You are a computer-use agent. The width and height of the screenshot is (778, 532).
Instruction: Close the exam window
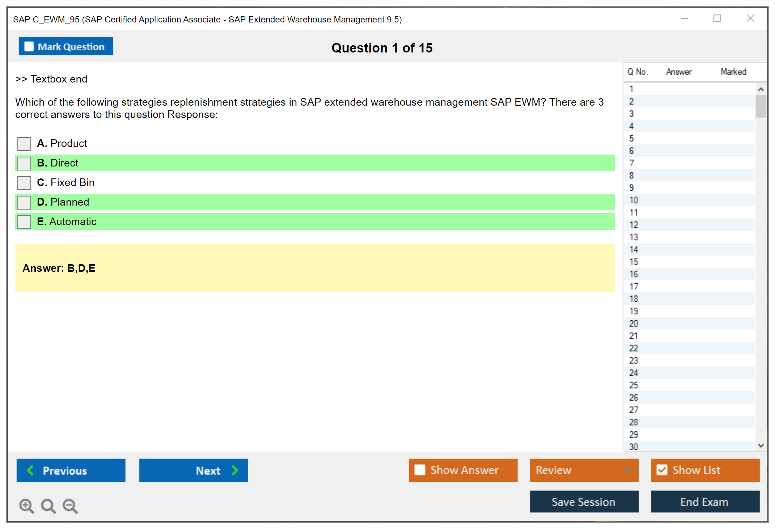click(x=750, y=18)
